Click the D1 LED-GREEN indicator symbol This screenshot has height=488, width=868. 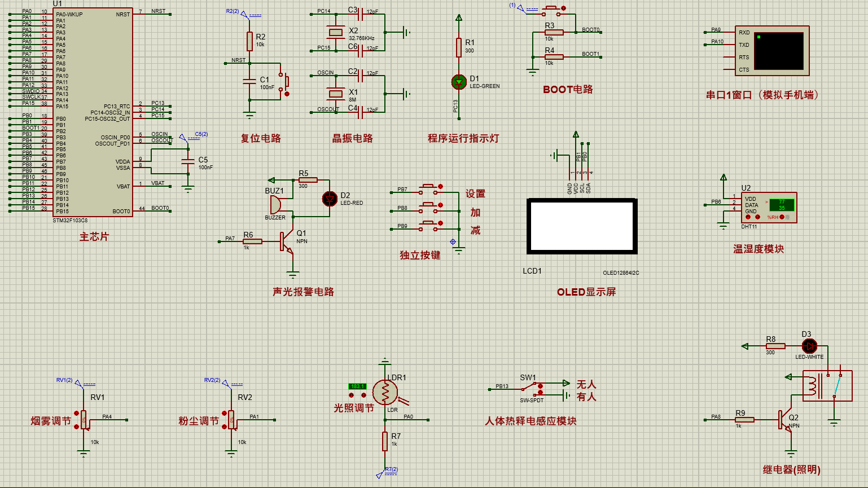pyautogui.click(x=459, y=82)
